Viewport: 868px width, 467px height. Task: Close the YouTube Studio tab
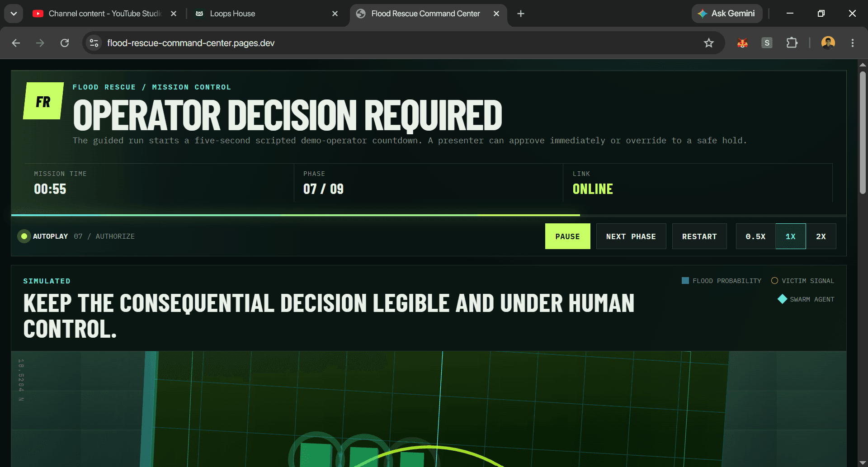[174, 14]
